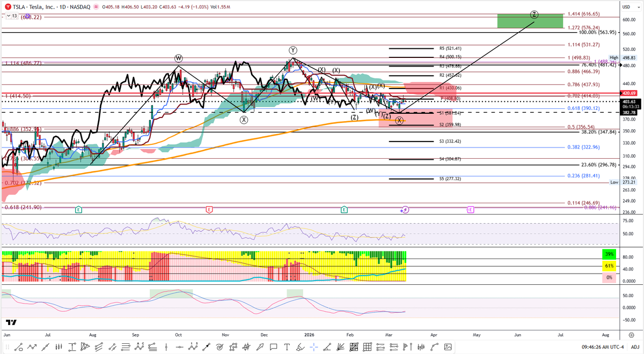Select the spiral drawing tool
This screenshot has height=354, width=644.
pos(220,347)
